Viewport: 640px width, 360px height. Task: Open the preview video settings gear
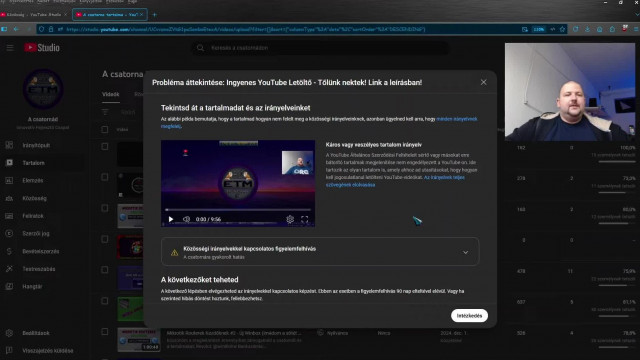point(290,219)
